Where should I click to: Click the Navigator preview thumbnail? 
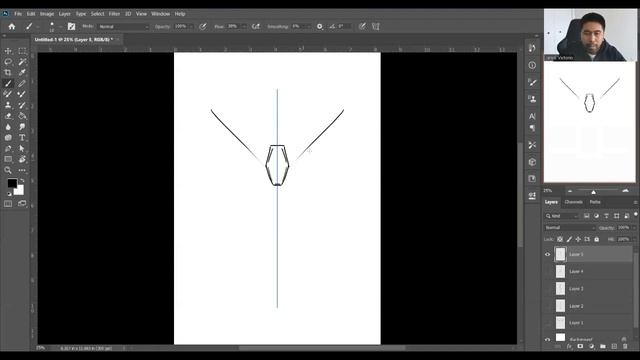pos(589,122)
